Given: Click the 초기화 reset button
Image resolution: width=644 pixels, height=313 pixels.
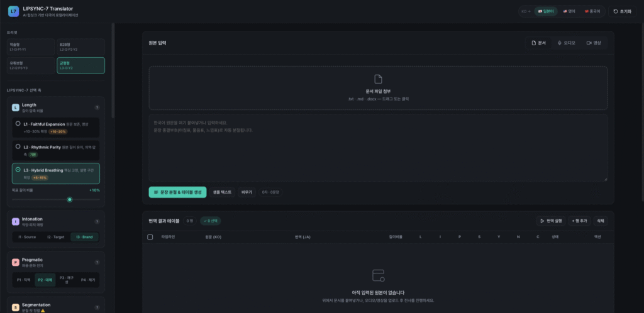Looking at the screenshot, I should [622, 11].
